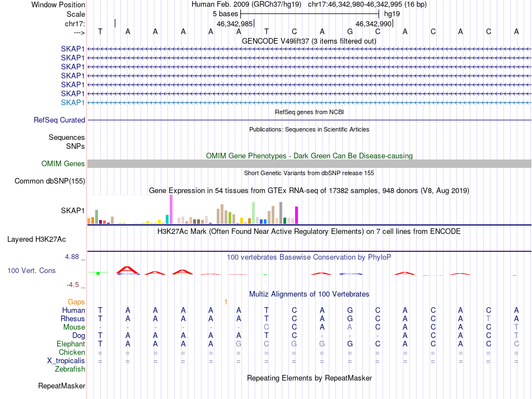Click the magenta bar ending GTEx chart
Screen dimensions: 532x399
(297, 215)
